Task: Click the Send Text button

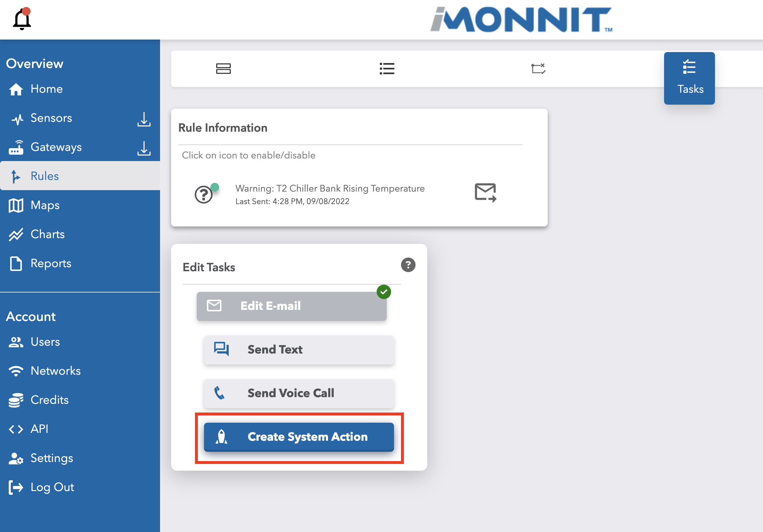Action: click(x=299, y=350)
